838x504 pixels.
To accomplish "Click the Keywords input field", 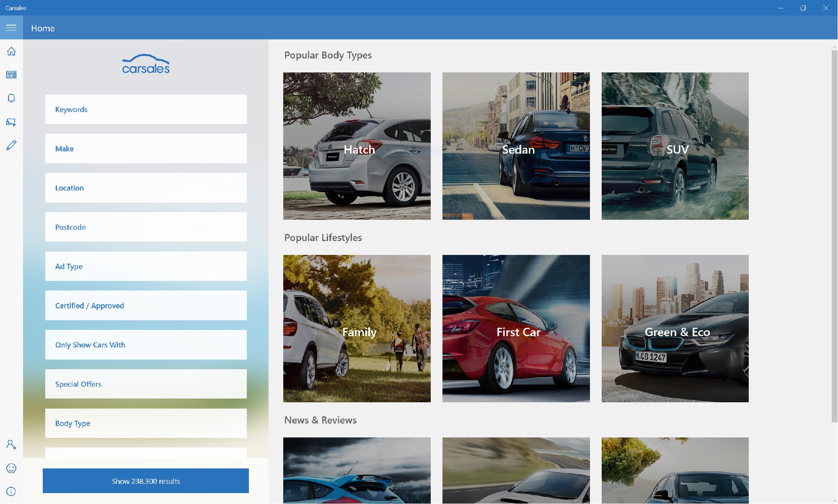I will point(145,109).
